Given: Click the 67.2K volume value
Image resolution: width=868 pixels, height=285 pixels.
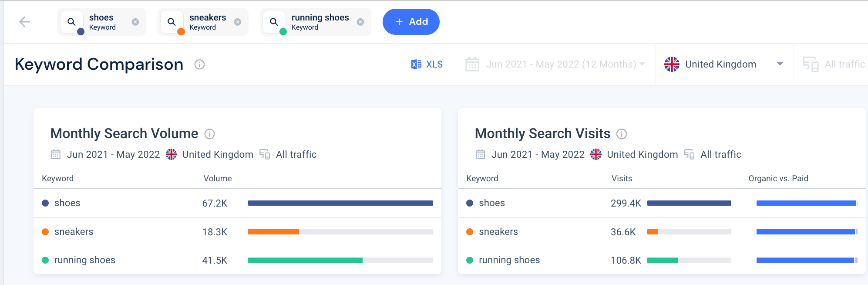Looking at the screenshot, I should coord(215,203).
